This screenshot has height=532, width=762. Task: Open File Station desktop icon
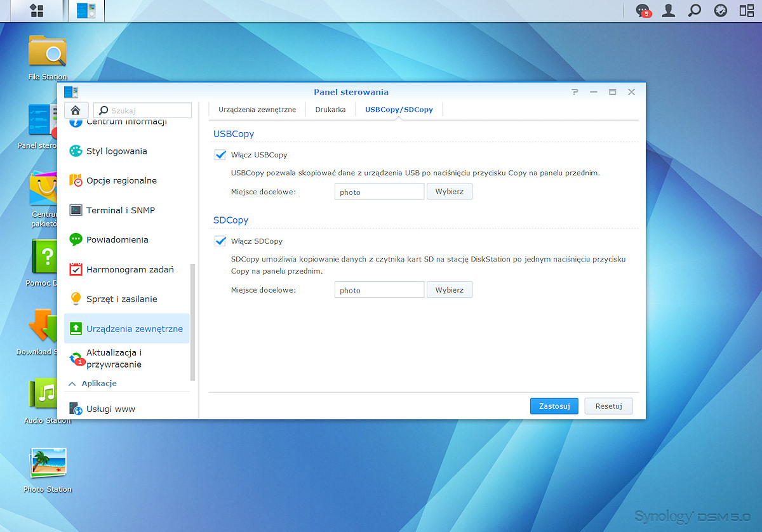click(x=48, y=57)
